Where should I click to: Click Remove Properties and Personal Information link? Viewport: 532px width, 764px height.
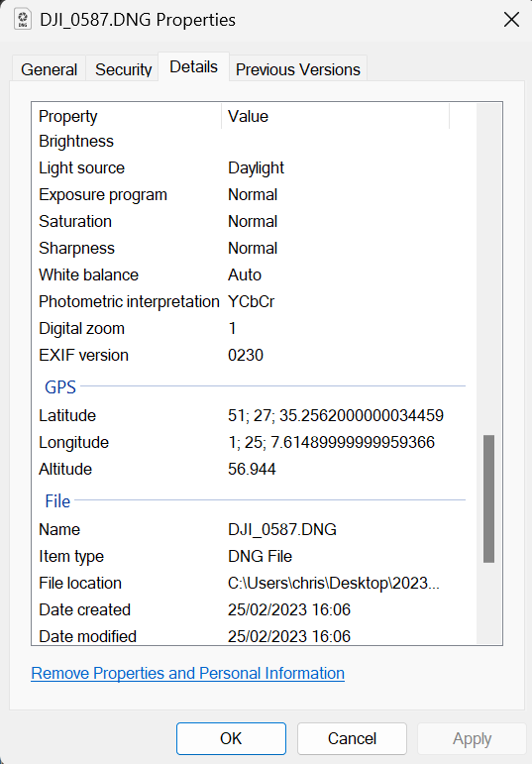pos(187,673)
